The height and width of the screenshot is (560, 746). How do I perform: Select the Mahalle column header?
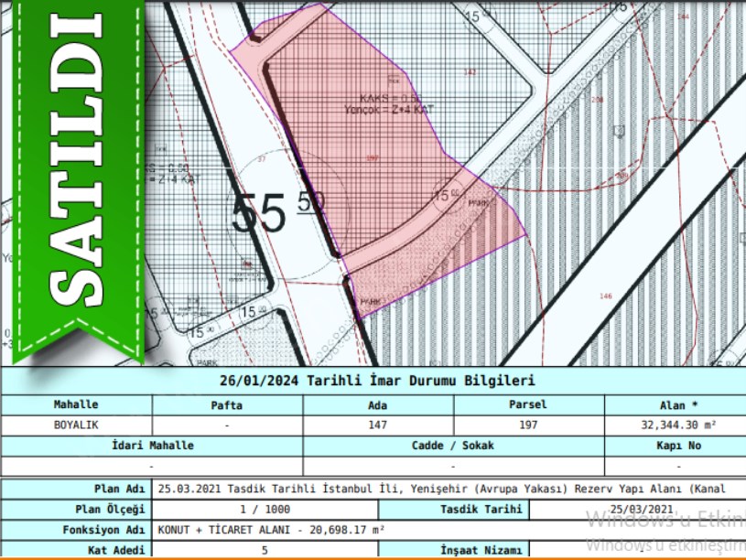pyautogui.click(x=76, y=404)
